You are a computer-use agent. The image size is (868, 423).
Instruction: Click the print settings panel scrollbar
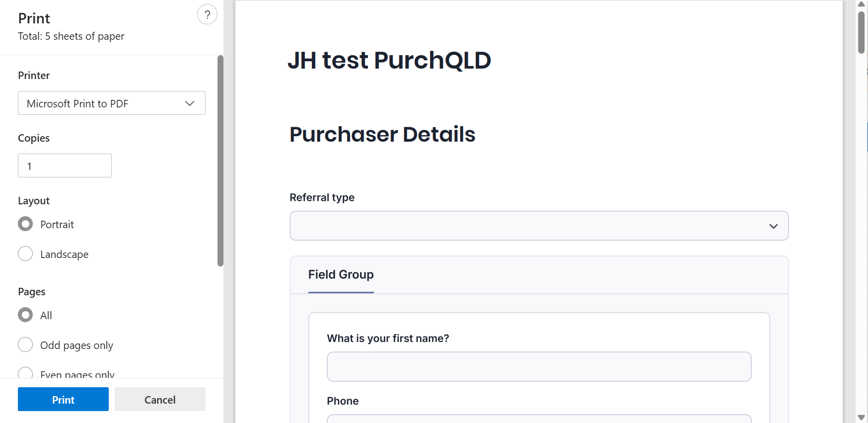220,161
